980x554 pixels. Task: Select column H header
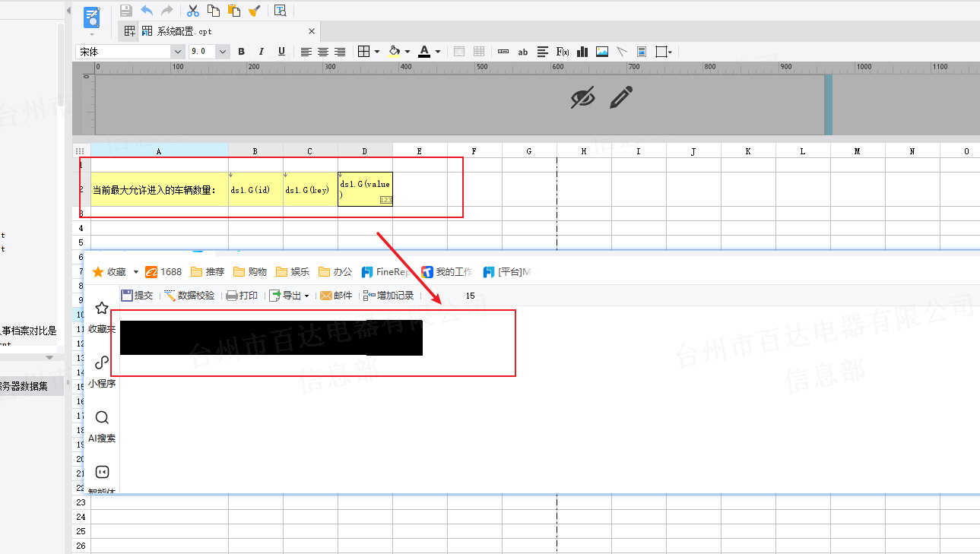tap(584, 150)
